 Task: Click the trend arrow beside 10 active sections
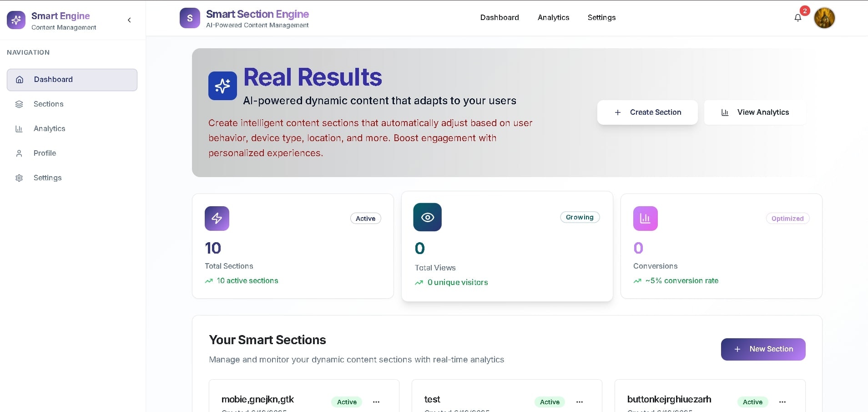click(x=209, y=281)
